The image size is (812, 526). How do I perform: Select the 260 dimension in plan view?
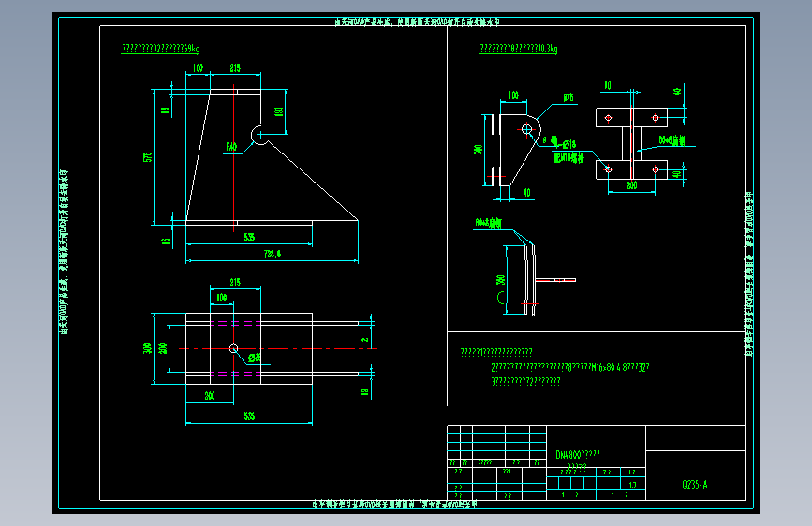pyautogui.click(x=209, y=396)
